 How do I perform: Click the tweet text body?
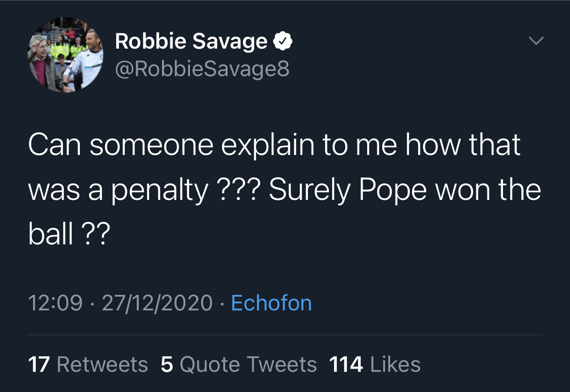[x=285, y=189]
